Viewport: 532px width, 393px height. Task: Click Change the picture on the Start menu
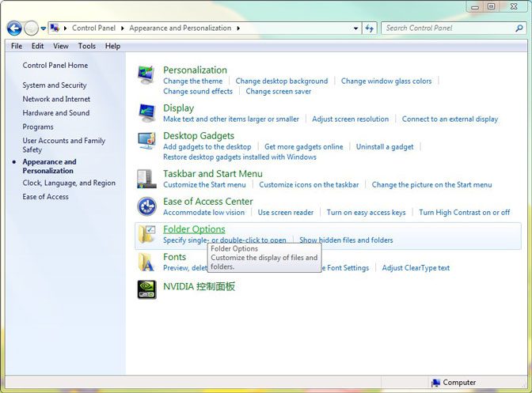click(x=431, y=185)
